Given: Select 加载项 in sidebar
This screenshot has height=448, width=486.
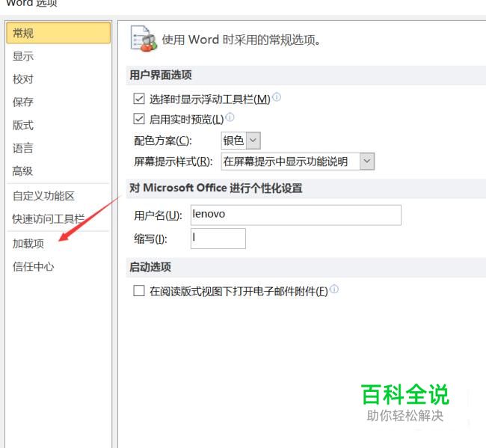Looking at the screenshot, I should (28, 244).
